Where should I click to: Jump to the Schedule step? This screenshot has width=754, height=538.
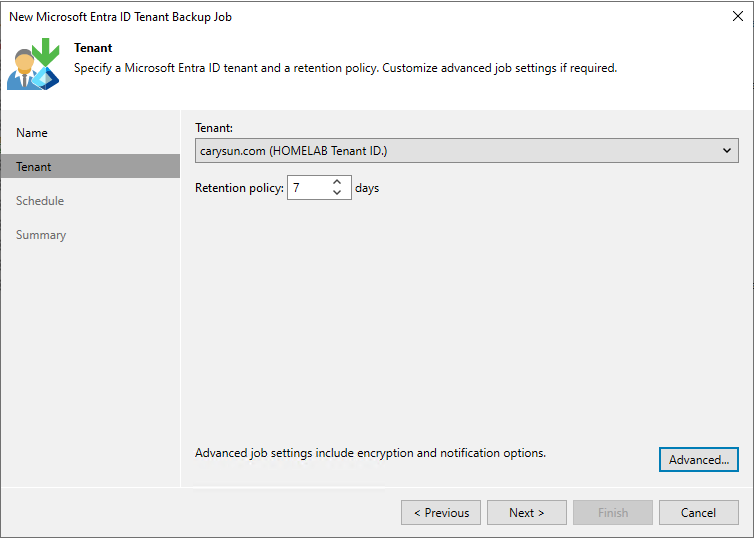[x=40, y=201]
